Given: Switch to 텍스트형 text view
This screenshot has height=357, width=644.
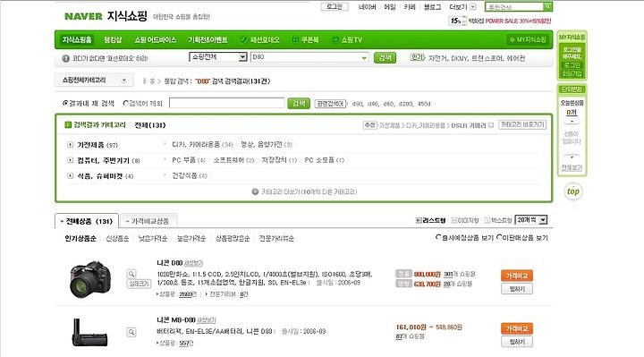Looking at the screenshot, I should (x=498, y=221).
